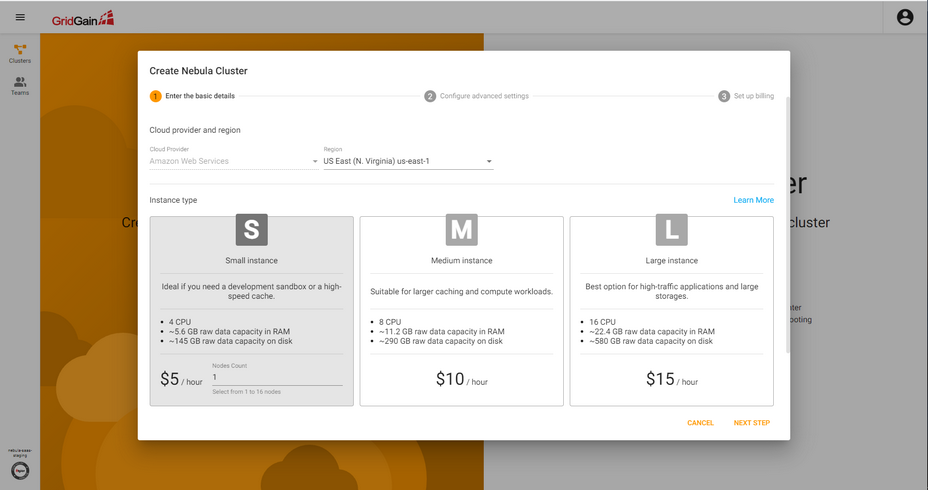This screenshot has width=928, height=490.
Task: Open the hamburger navigation menu
Action: 20,17
